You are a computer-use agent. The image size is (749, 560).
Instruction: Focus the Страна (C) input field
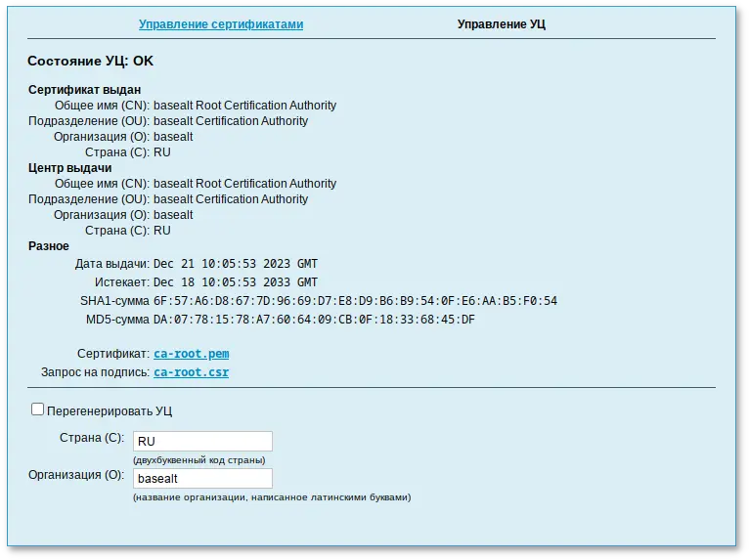click(x=202, y=441)
